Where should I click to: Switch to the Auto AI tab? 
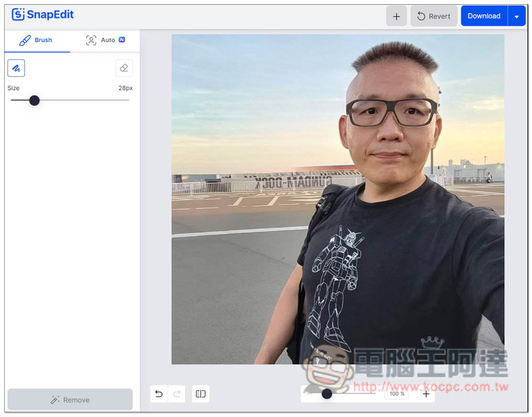[105, 40]
